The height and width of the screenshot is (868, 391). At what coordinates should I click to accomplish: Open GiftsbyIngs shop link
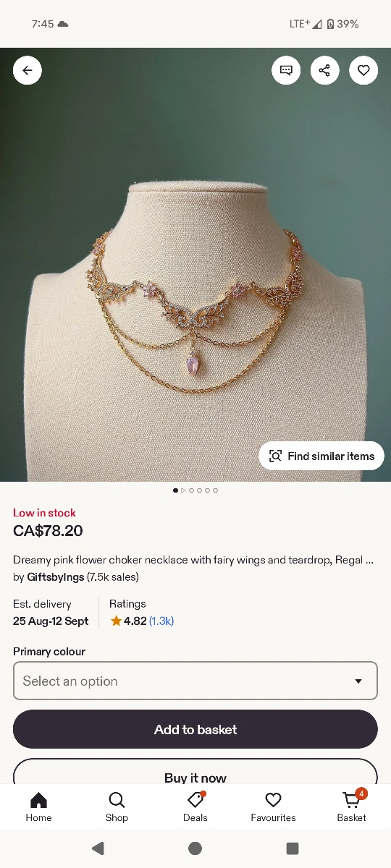56,577
